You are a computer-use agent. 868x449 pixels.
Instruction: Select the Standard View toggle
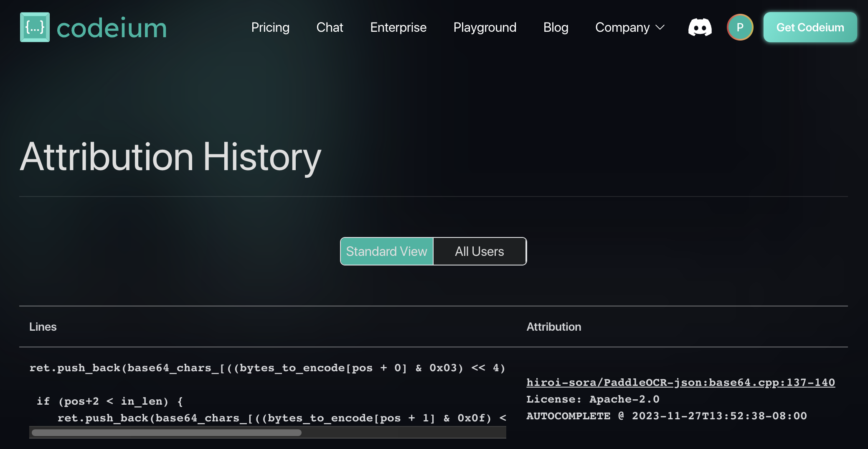pyautogui.click(x=387, y=251)
